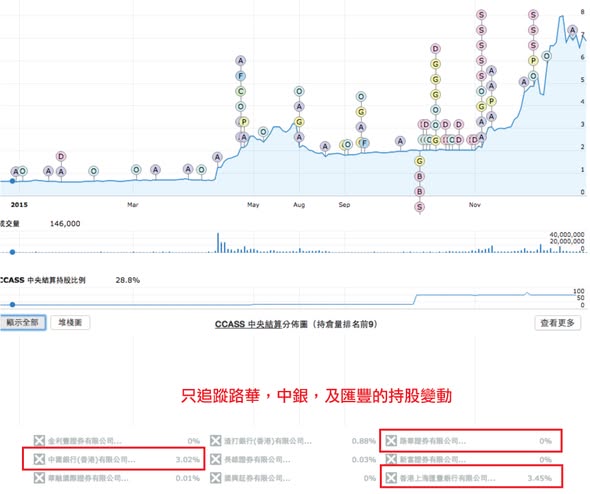Click top S marker of December stack
This screenshot has width=590, height=494.
[x=533, y=15]
